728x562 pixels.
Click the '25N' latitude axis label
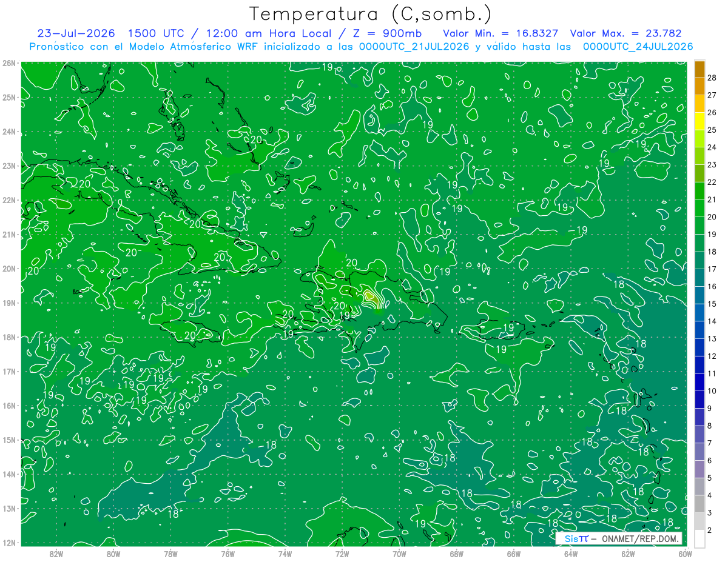tap(8, 98)
